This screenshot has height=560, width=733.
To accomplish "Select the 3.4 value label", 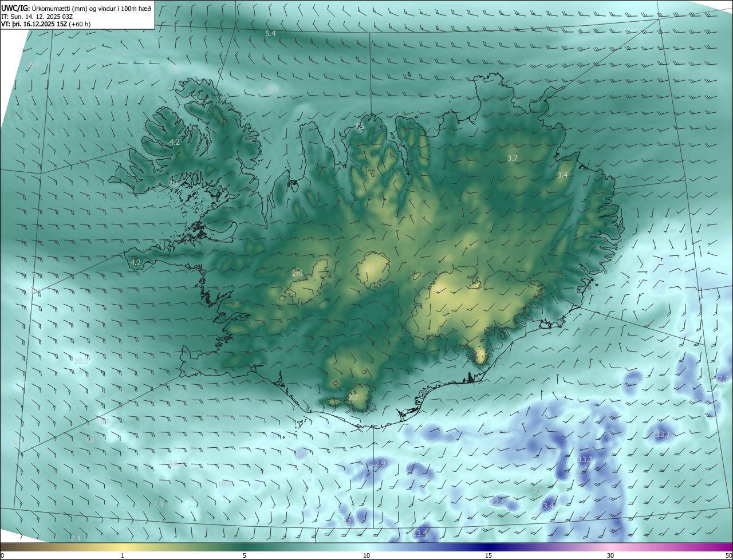I will (562, 175).
